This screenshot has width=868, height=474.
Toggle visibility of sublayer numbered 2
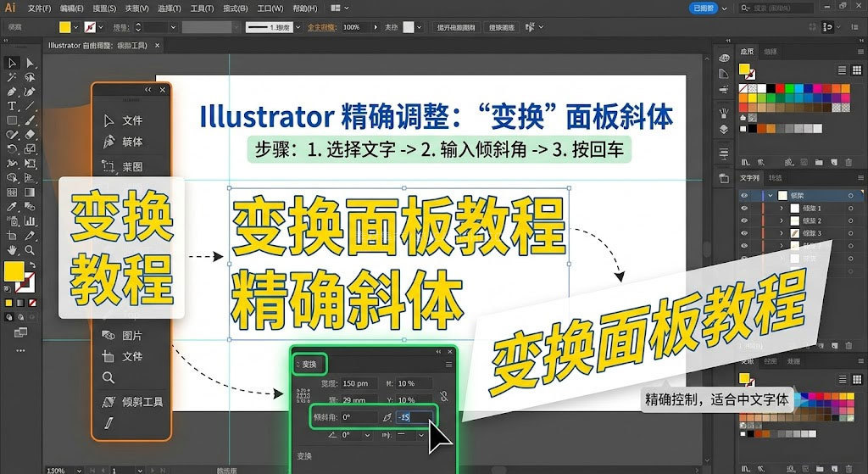click(744, 221)
